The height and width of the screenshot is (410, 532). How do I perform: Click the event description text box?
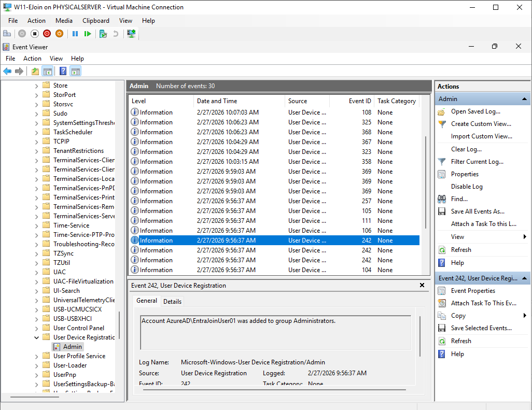(x=275, y=333)
